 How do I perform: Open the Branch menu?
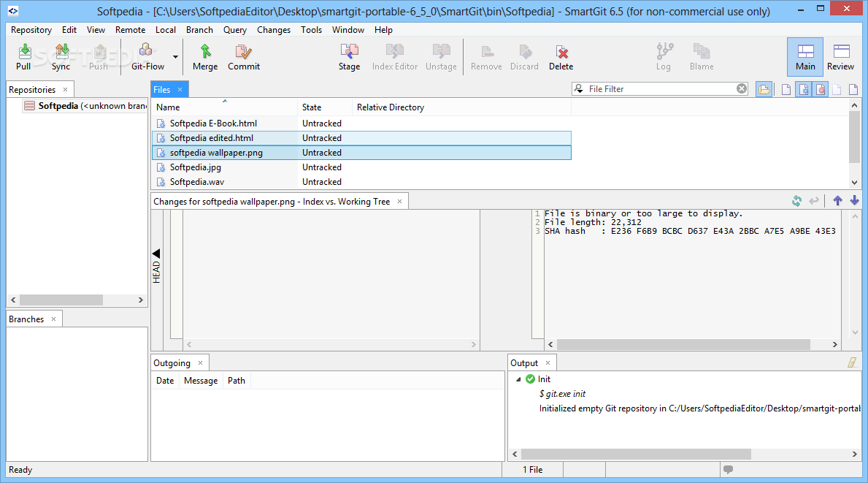pos(199,30)
